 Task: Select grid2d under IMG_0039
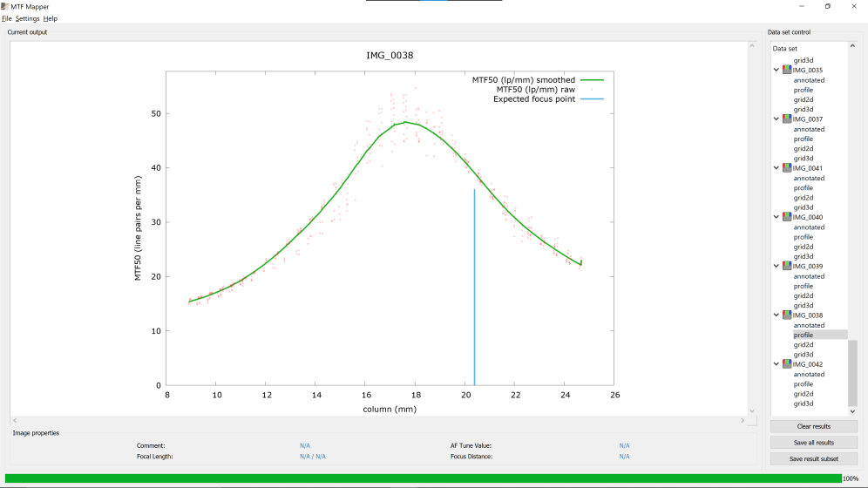(x=804, y=296)
